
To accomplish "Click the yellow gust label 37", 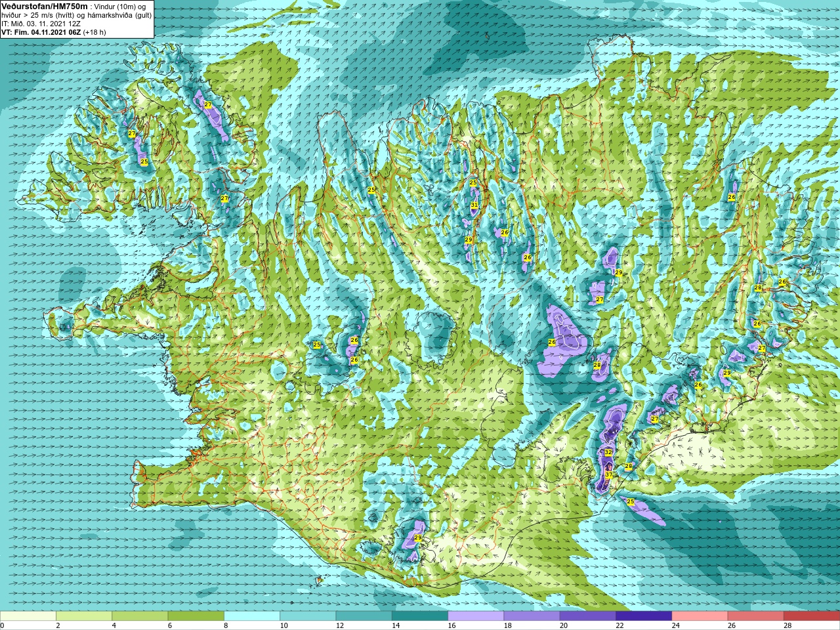I will 609,475.
